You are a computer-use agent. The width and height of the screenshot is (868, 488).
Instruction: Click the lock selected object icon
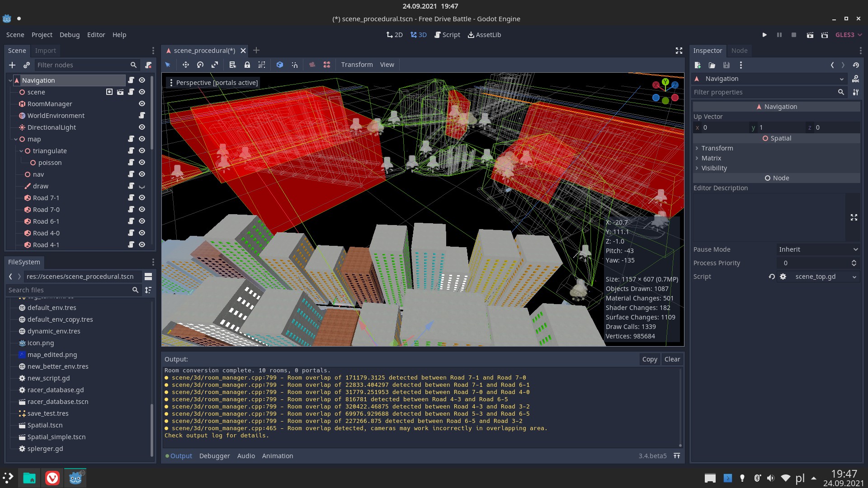pos(247,65)
